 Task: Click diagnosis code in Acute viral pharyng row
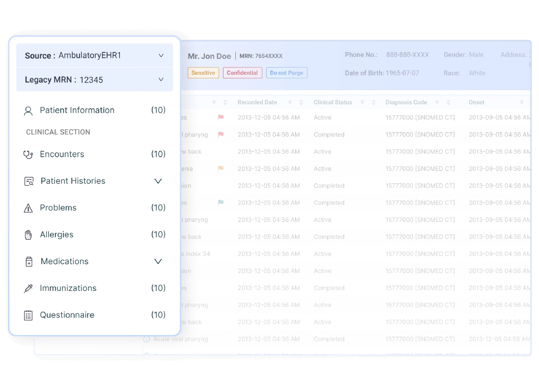(x=420, y=339)
